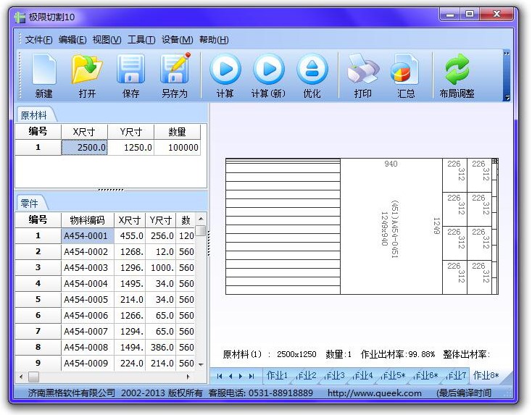Click the 数量 cell 100000
The width and height of the screenshot is (532, 415).
pos(177,148)
